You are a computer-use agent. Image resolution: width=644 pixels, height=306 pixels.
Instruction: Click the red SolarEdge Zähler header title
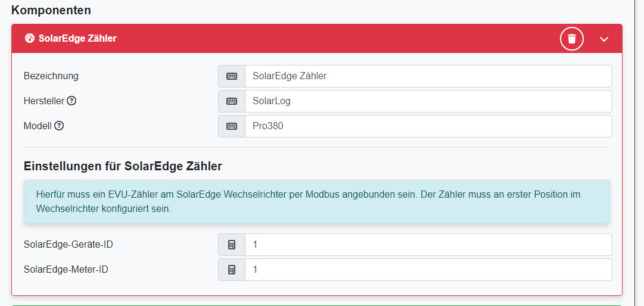77,39
